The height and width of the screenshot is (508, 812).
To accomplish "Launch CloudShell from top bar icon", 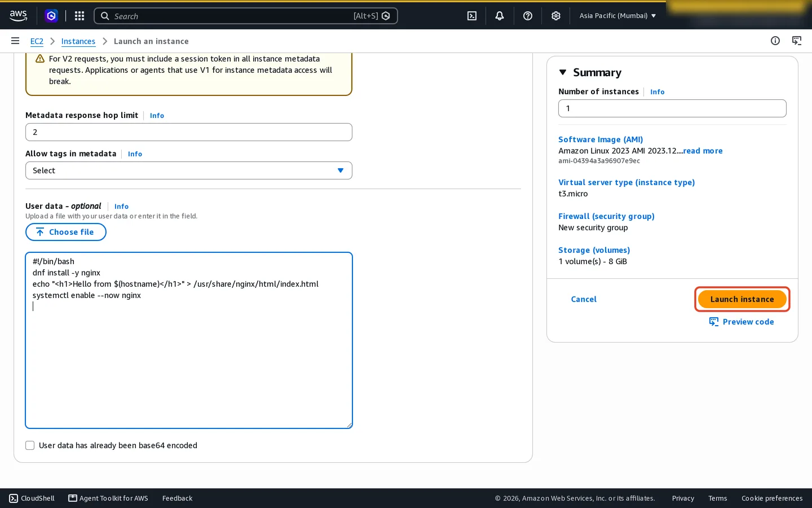I will [472, 16].
